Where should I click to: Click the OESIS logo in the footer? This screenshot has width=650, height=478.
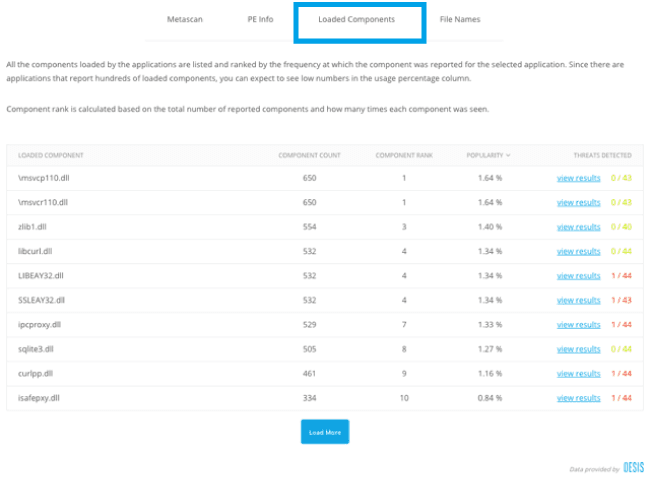click(633, 467)
